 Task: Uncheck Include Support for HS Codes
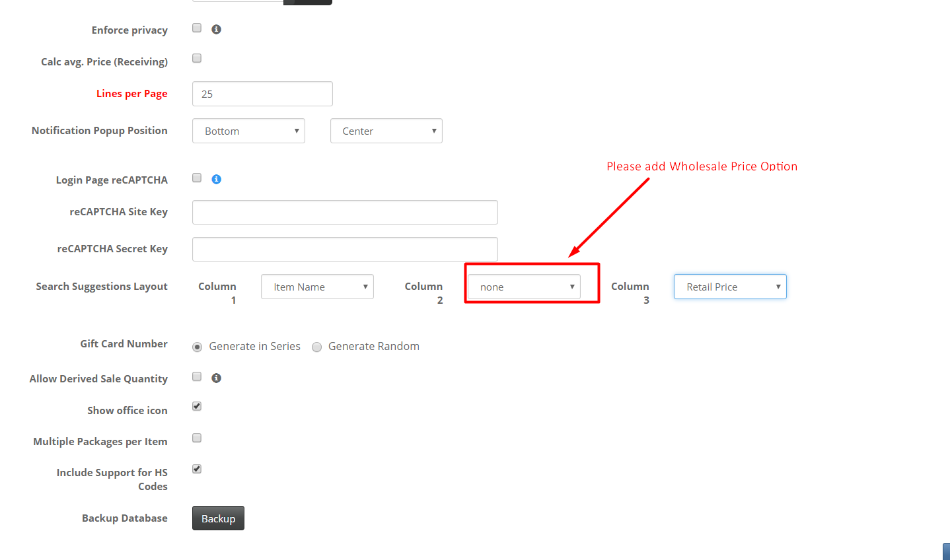(x=196, y=468)
